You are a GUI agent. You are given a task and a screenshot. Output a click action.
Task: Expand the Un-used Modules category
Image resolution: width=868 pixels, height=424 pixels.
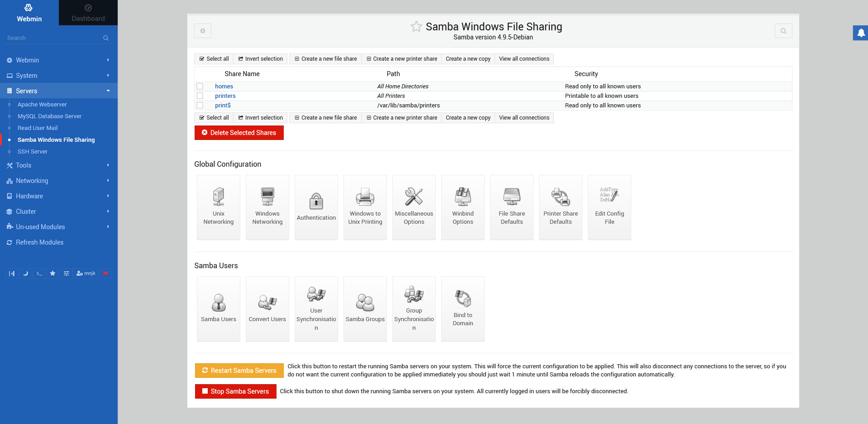coord(59,227)
